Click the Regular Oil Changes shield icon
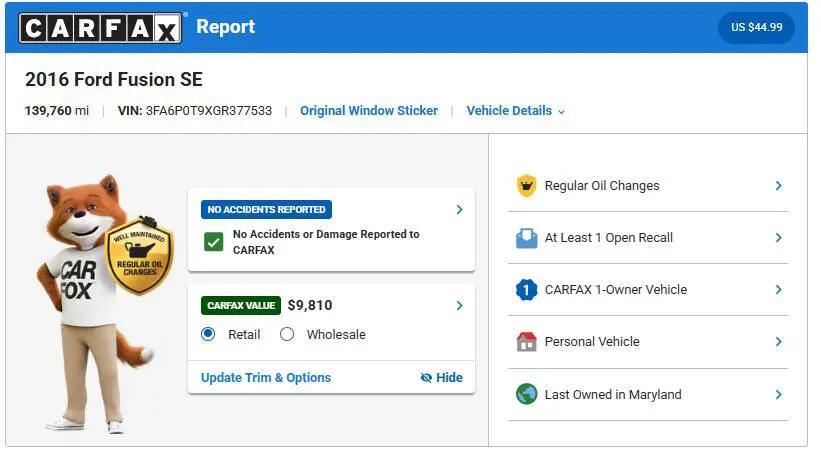The width and height of the screenshot is (821, 451). click(526, 185)
